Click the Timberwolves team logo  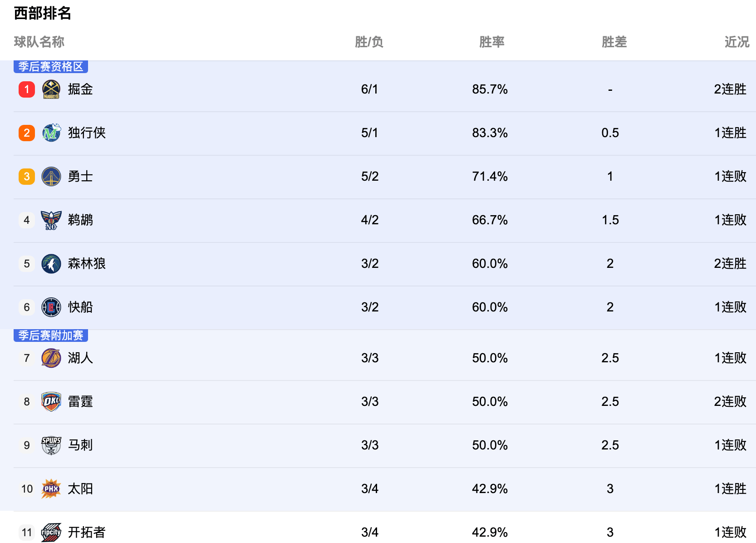click(51, 264)
